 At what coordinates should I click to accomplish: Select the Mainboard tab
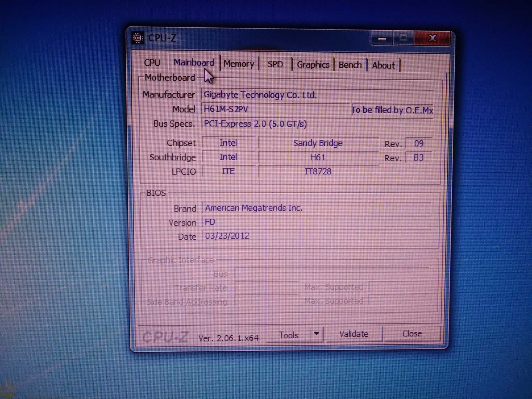click(x=194, y=63)
